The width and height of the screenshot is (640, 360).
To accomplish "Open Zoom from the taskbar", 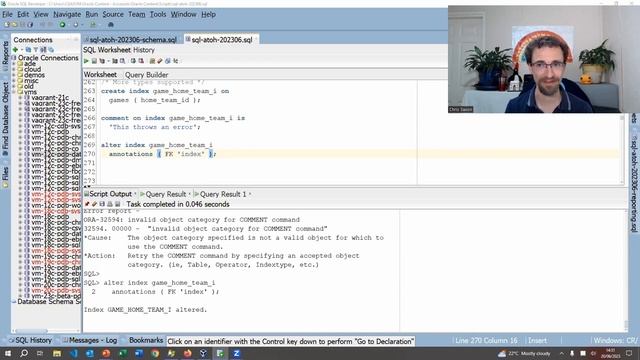I will [x=236, y=353].
